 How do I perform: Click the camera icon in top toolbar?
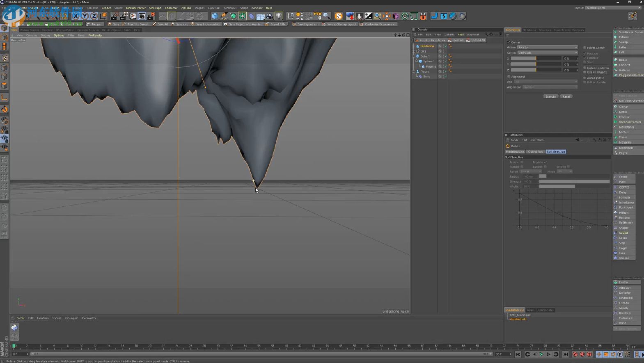(x=269, y=16)
